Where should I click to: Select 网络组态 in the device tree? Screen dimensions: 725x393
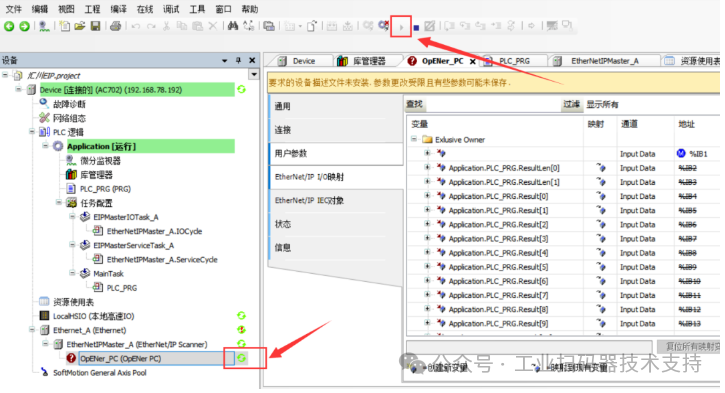(69, 118)
